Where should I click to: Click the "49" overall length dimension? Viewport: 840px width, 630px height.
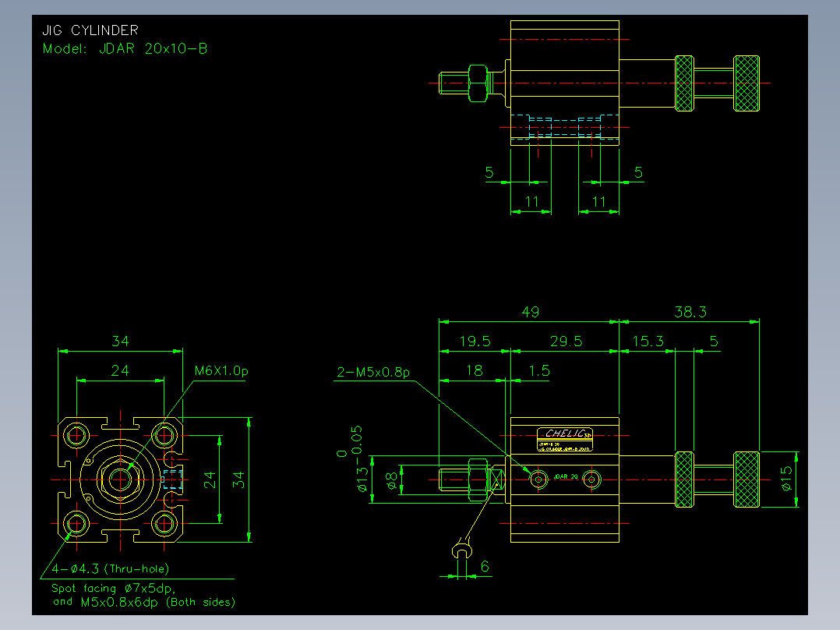(x=531, y=312)
